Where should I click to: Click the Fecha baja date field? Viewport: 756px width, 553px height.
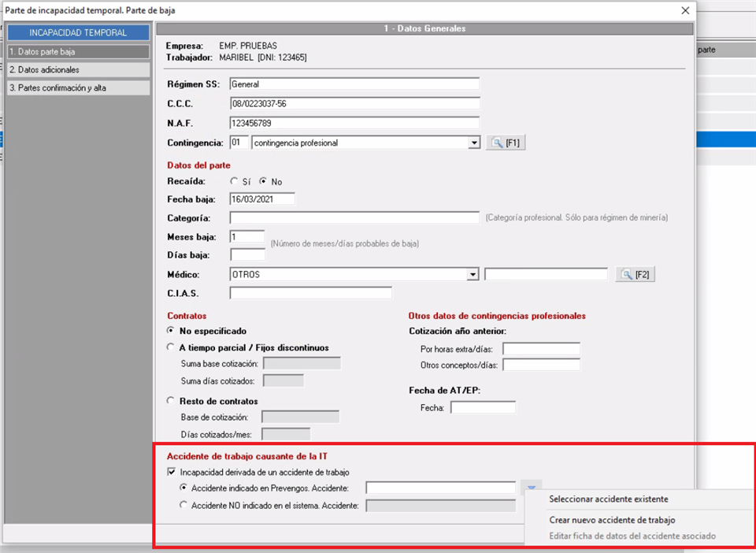261,199
